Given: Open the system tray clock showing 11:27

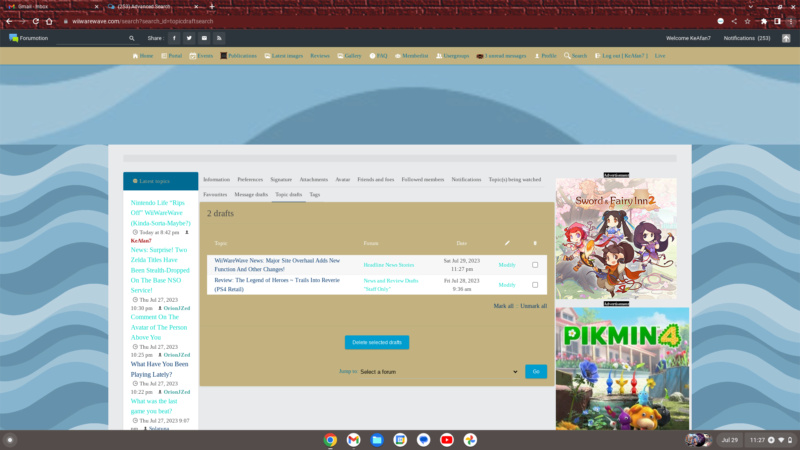Looking at the screenshot, I should [757, 440].
